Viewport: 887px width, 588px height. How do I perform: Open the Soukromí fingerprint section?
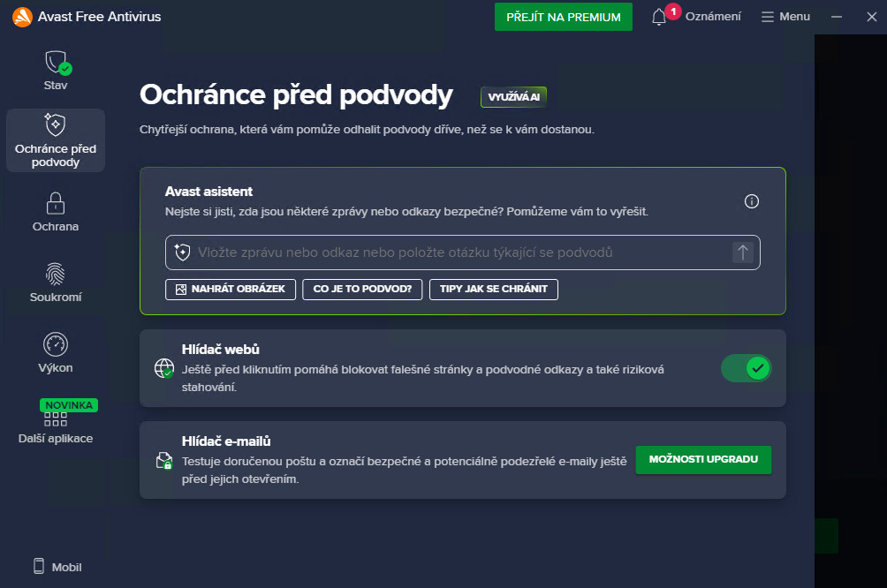56,275
